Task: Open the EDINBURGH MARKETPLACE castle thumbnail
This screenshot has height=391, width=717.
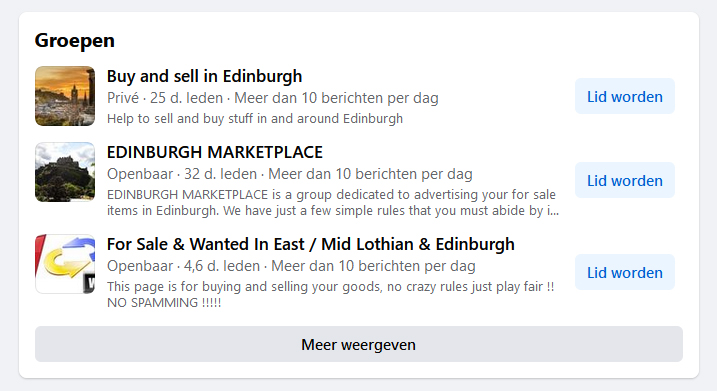Action: click(65, 172)
